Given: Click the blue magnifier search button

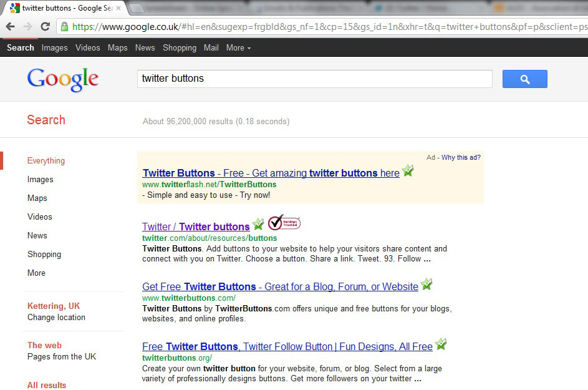Looking at the screenshot, I should point(524,79).
